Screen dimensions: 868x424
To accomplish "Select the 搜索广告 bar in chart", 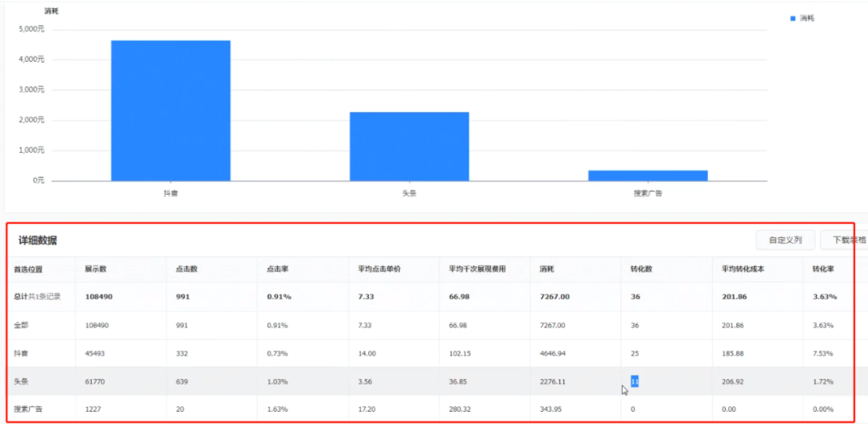I will point(648,175).
